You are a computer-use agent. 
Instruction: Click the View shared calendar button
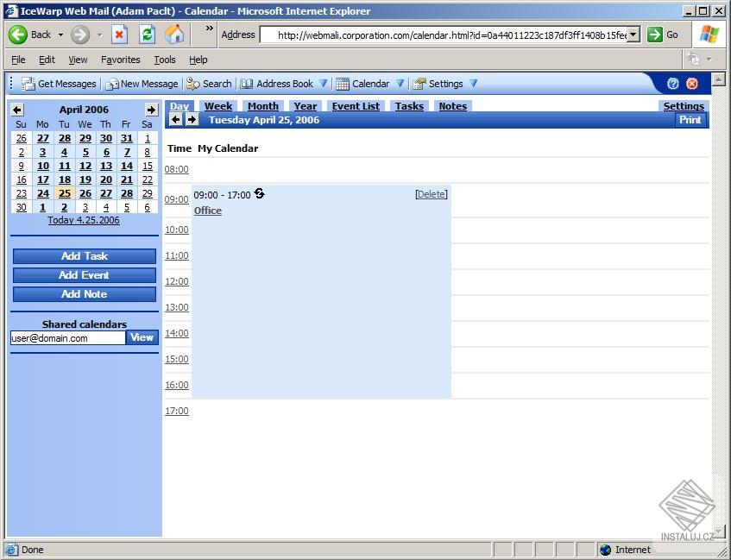(x=142, y=337)
